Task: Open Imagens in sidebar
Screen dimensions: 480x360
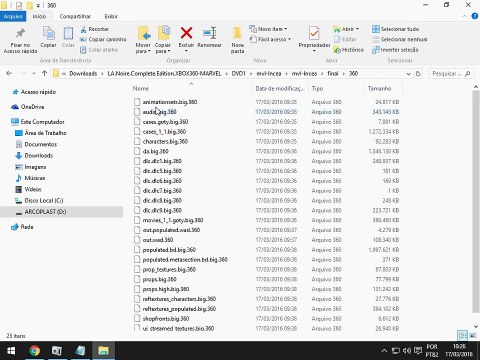Action: click(x=31, y=167)
